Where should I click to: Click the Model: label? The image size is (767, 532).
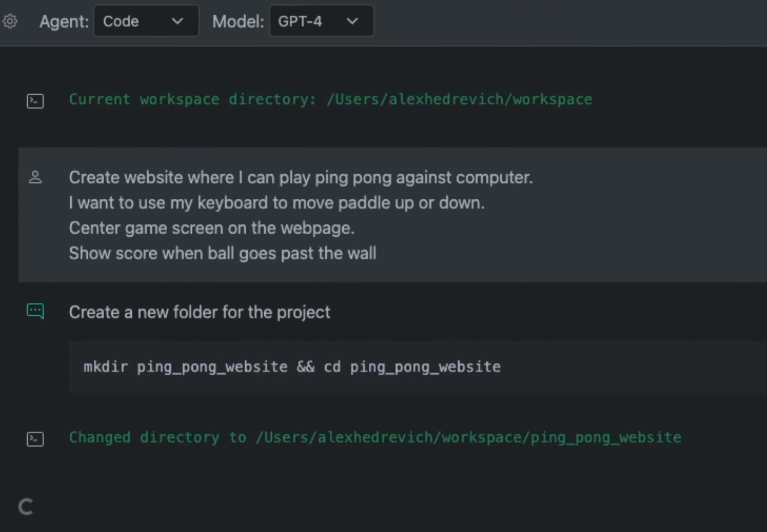pos(238,21)
